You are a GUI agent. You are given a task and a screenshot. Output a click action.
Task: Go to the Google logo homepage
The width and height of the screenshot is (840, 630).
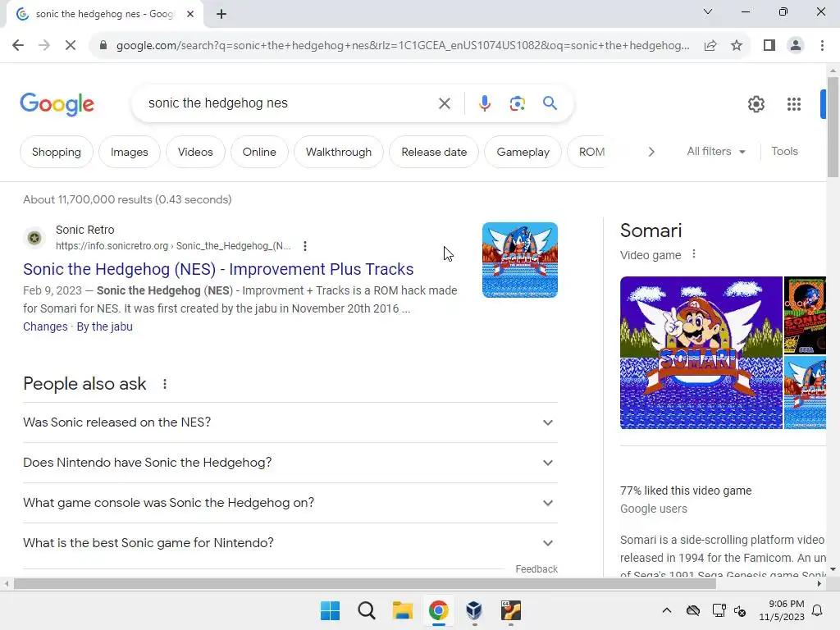tap(57, 104)
